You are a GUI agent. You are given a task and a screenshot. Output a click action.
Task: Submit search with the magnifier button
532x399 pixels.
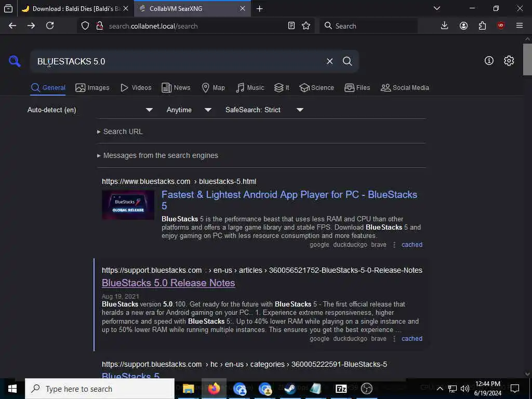pyautogui.click(x=347, y=61)
